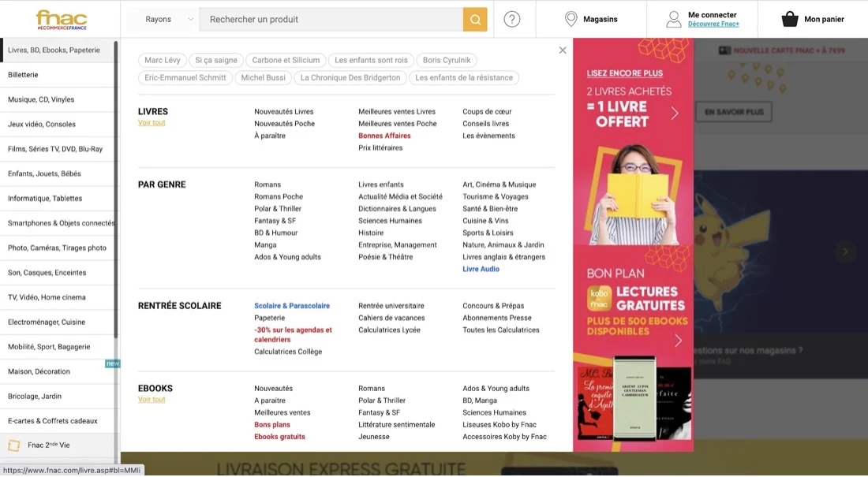Viewport: 868px width, 477px height.
Task: Click Lisez encore plus banner heading
Action: point(624,73)
